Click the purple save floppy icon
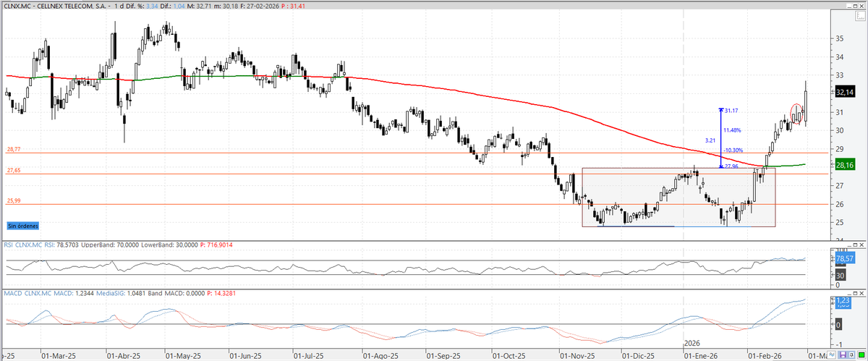Image resolution: width=868 pixels, height=361 pixels. 843,354
